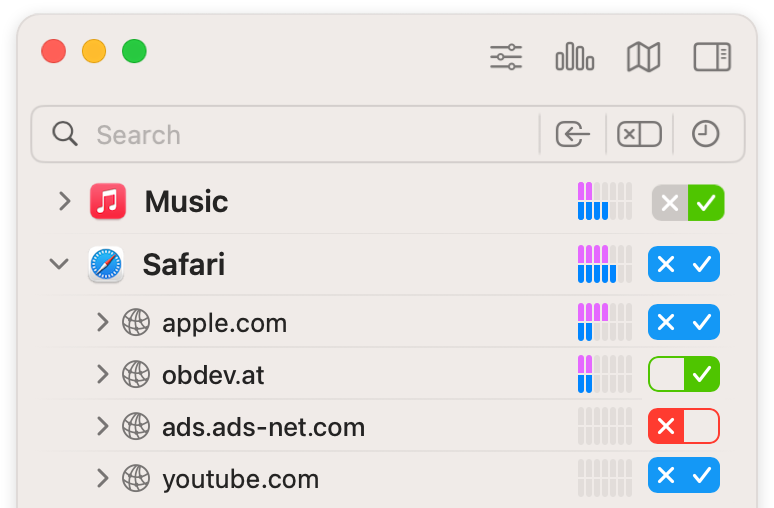Open the filter sliders settings icon
The height and width of the screenshot is (508, 774).
point(506,57)
